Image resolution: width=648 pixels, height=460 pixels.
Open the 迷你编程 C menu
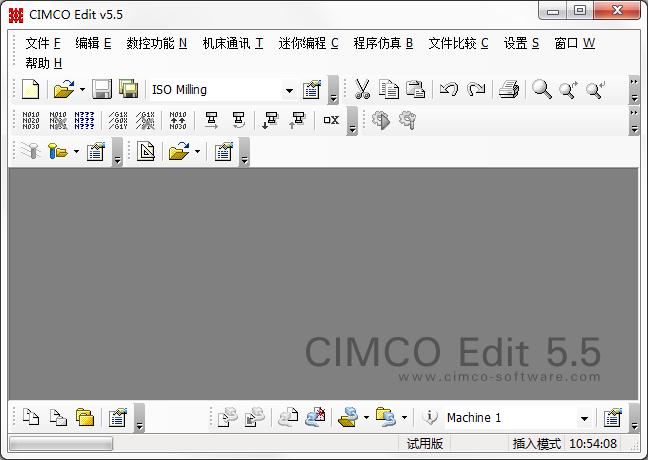pyautogui.click(x=308, y=43)
